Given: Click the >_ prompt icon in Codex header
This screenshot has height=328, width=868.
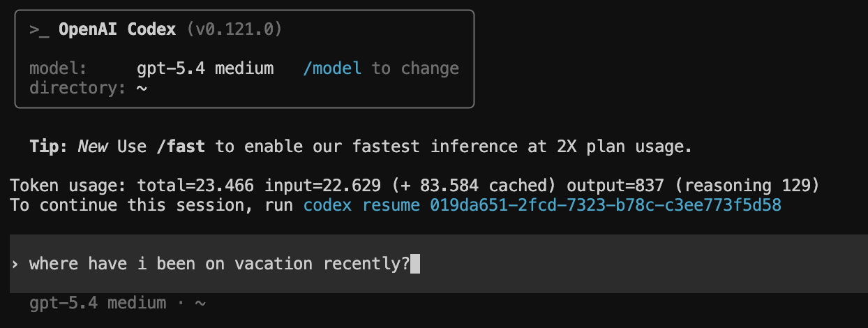Looking at the screenshot, I should tap(38, 29).
